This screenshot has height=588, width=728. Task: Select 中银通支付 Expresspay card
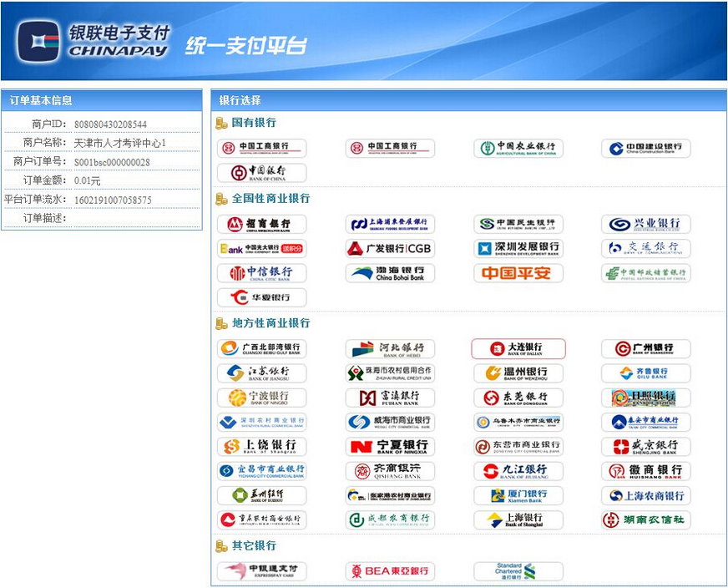coord(261,571)
